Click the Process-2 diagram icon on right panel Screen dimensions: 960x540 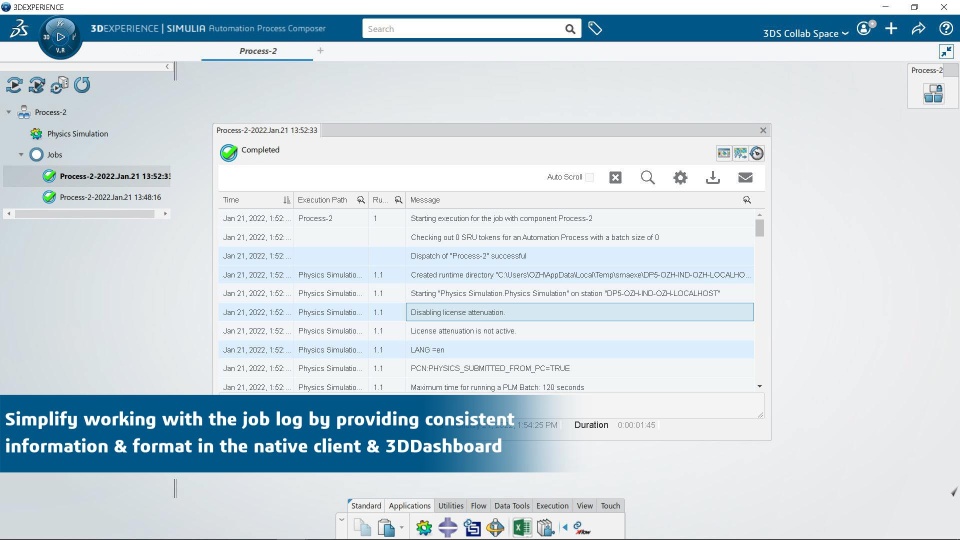933,94
